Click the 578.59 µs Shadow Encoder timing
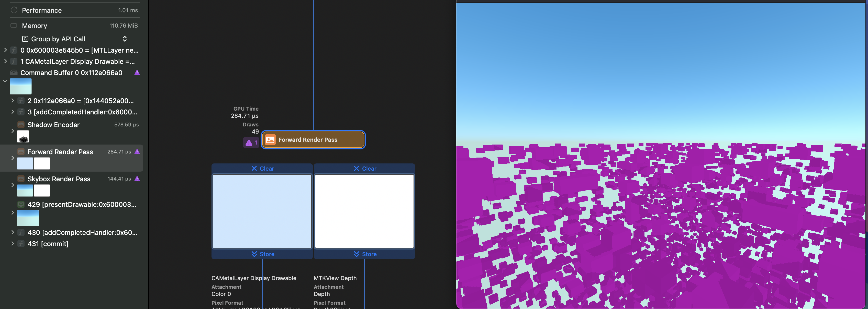The height and width of the screenshot is (309, 868). (x=126, y=125)
